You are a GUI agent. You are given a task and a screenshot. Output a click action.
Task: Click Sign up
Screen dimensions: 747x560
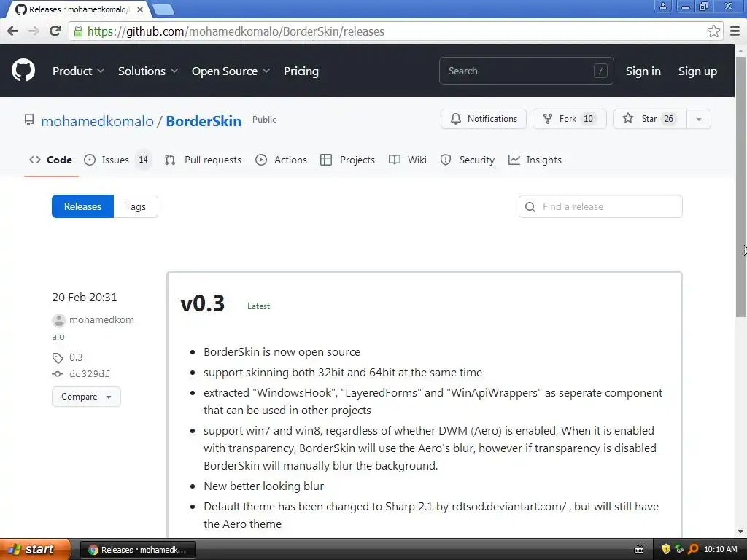697,71
